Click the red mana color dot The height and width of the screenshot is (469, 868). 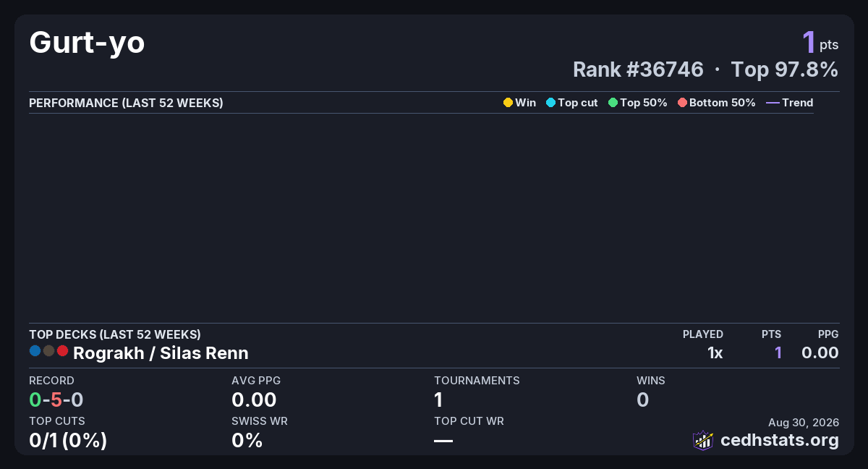(x=62, y=351)
